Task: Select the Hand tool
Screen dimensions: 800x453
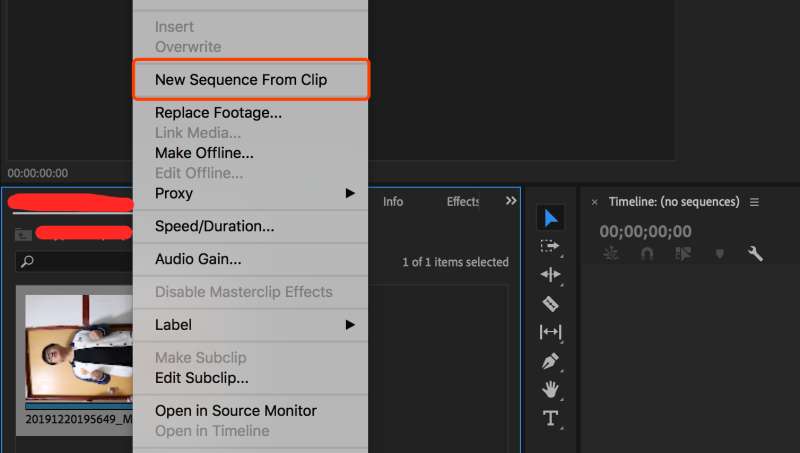Action: [x=551, y=389]
